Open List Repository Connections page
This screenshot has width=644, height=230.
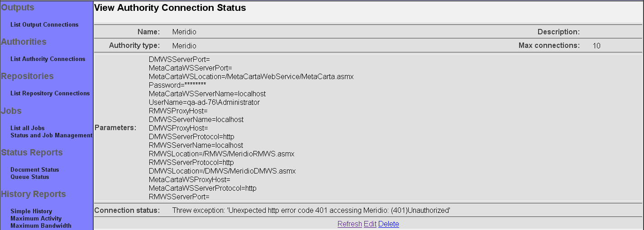coord(50,94)
